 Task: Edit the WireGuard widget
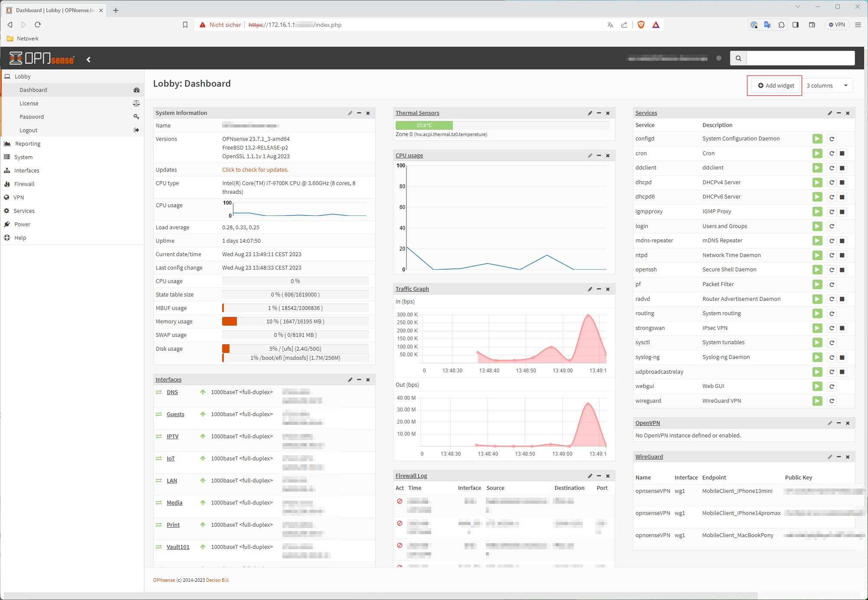click(830, 457)
